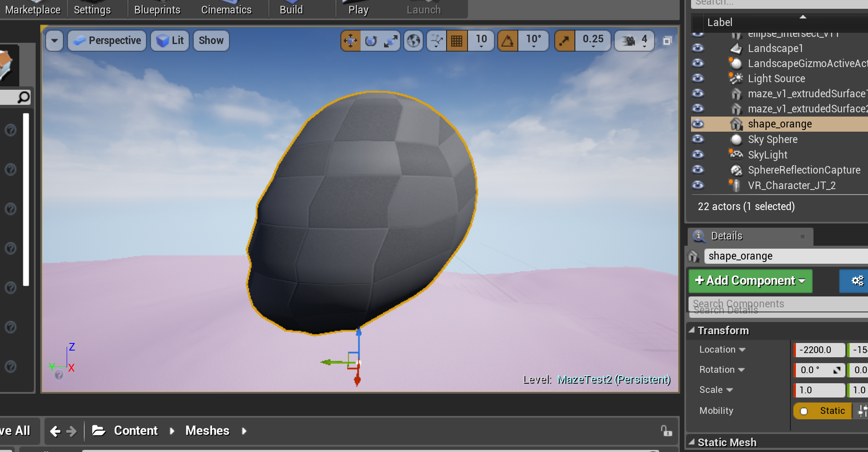Screen dimensions: 868x452
Task: Click Play in the toolbar
Action: click(359, 9)
